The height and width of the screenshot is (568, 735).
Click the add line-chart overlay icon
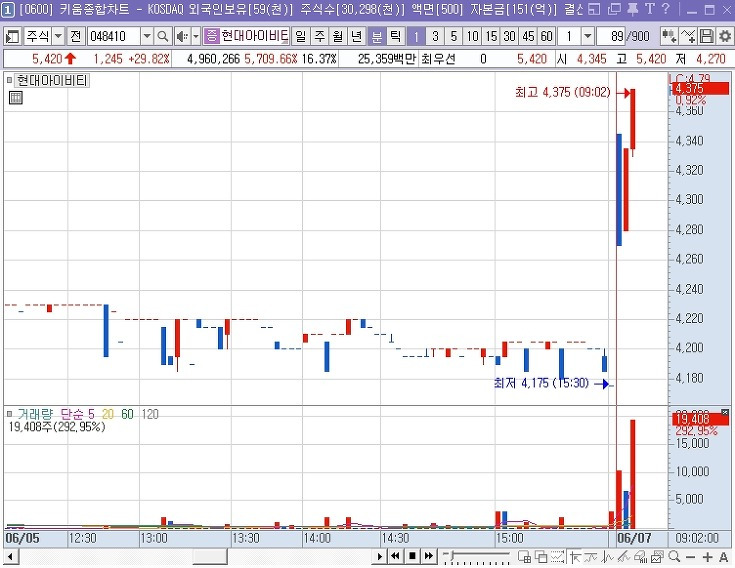tap(688, 36)
